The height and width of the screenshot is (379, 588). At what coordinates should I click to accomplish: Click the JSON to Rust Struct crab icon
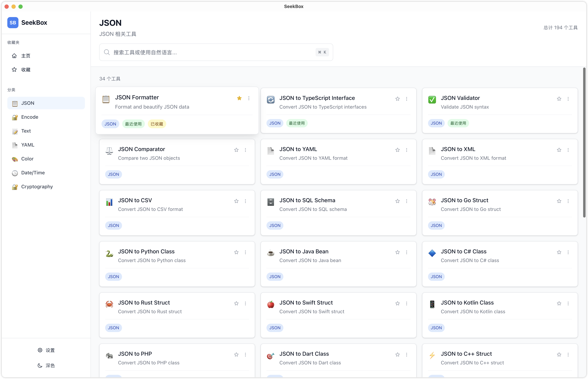pos(109,304)
